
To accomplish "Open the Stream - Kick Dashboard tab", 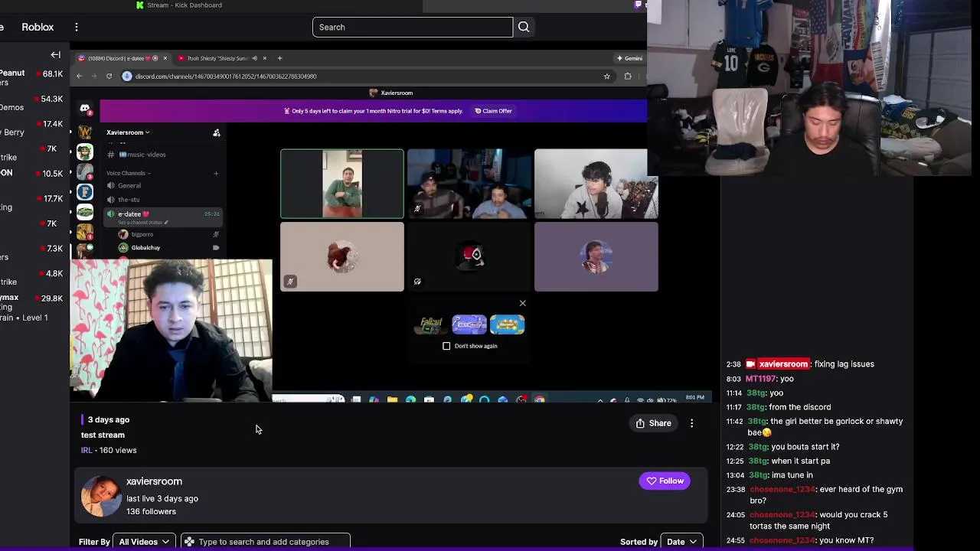I will (x=179, y=5).
